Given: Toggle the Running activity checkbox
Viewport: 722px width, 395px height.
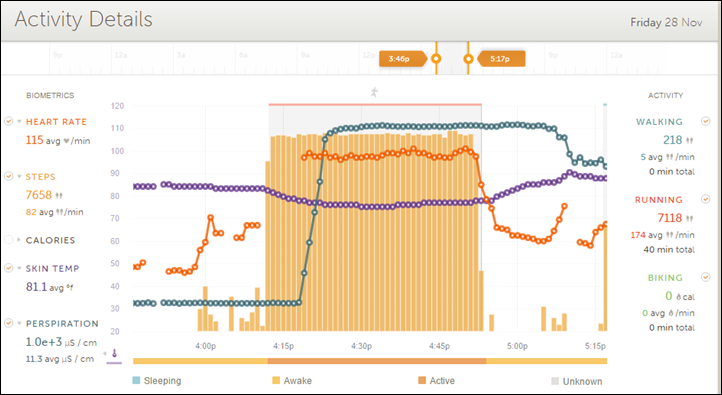Looking at the screenshot, I should (705, 199).
